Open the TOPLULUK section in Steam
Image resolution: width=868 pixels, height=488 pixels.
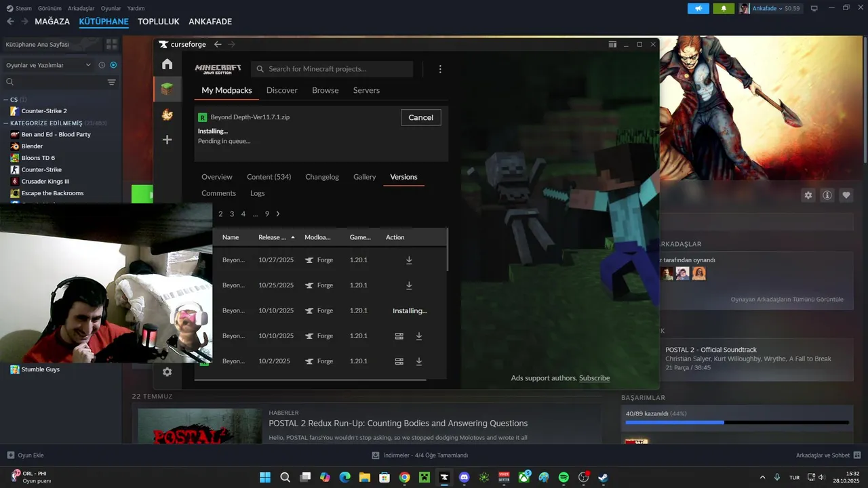coord(159,22)
